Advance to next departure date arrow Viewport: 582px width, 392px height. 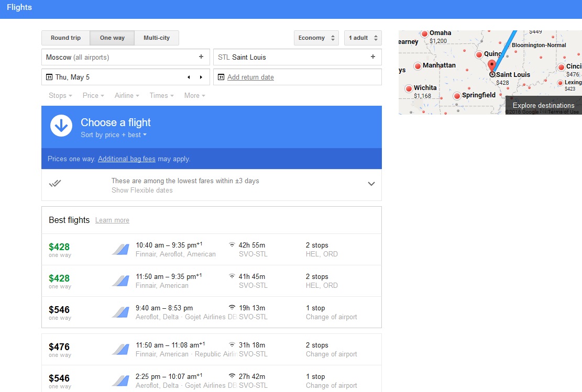click(201, 77)
